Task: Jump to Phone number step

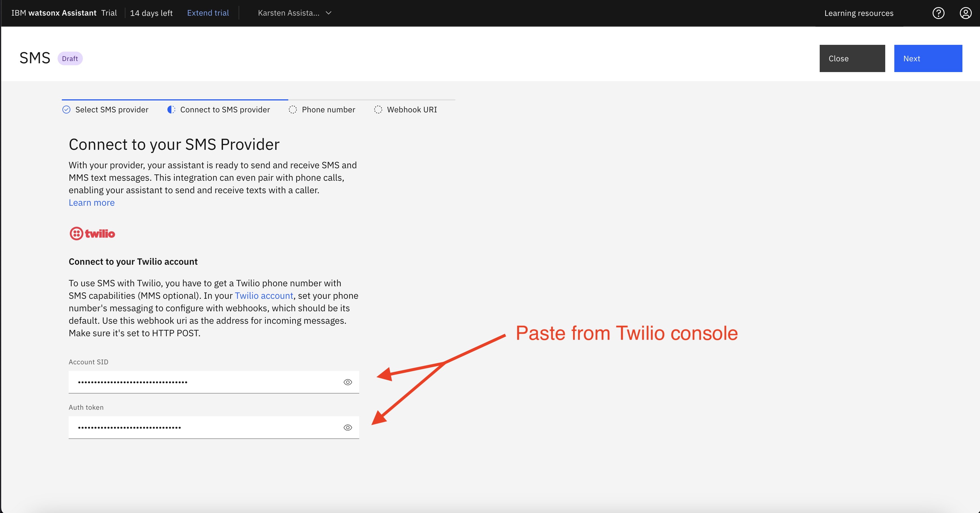Action: click(x=328, y=110)
